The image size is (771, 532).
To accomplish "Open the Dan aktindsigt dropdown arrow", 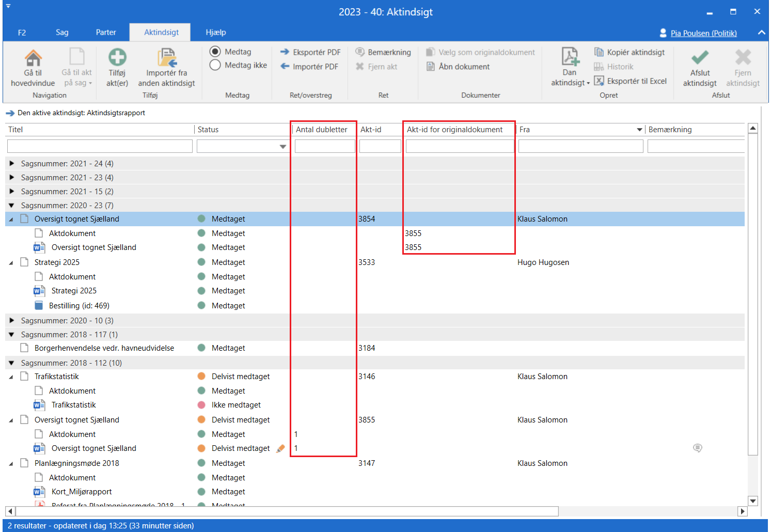I will tap(588, 83).
